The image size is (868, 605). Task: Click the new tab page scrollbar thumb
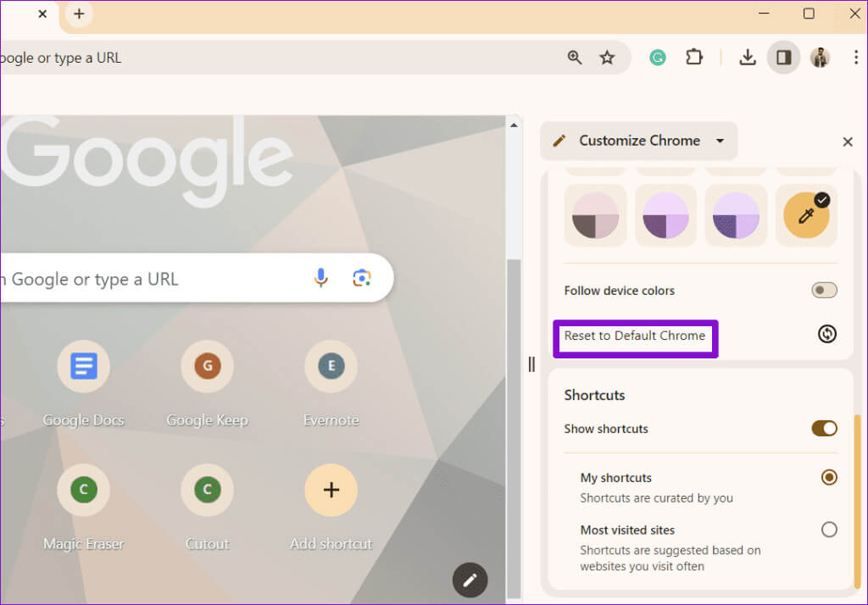(515, 428)
